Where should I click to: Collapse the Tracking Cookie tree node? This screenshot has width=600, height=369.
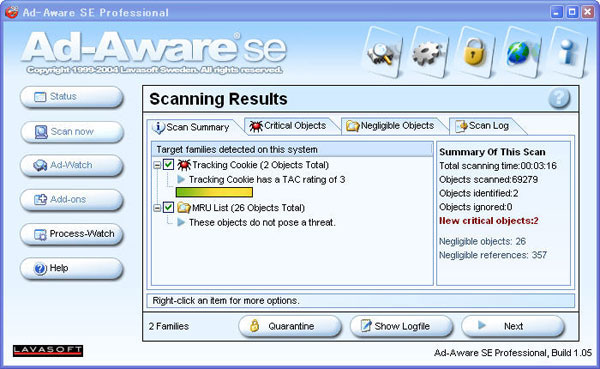pyautogui.click(x=157, y=165)
